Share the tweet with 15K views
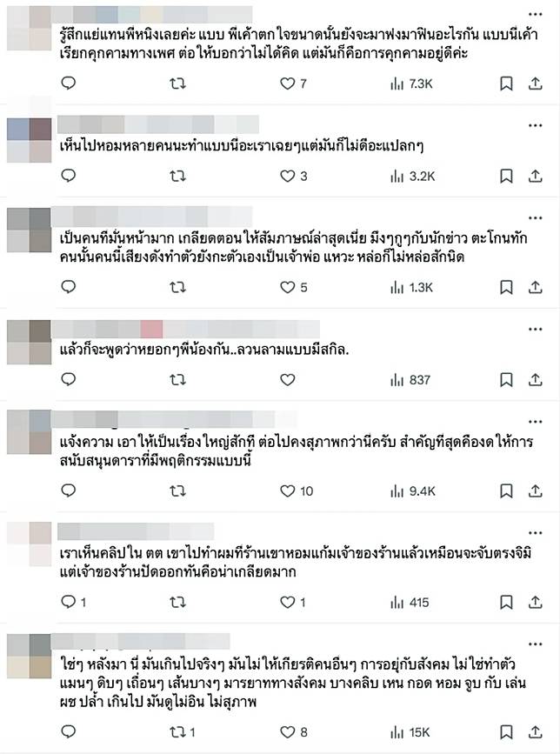 tap(535, 732)
